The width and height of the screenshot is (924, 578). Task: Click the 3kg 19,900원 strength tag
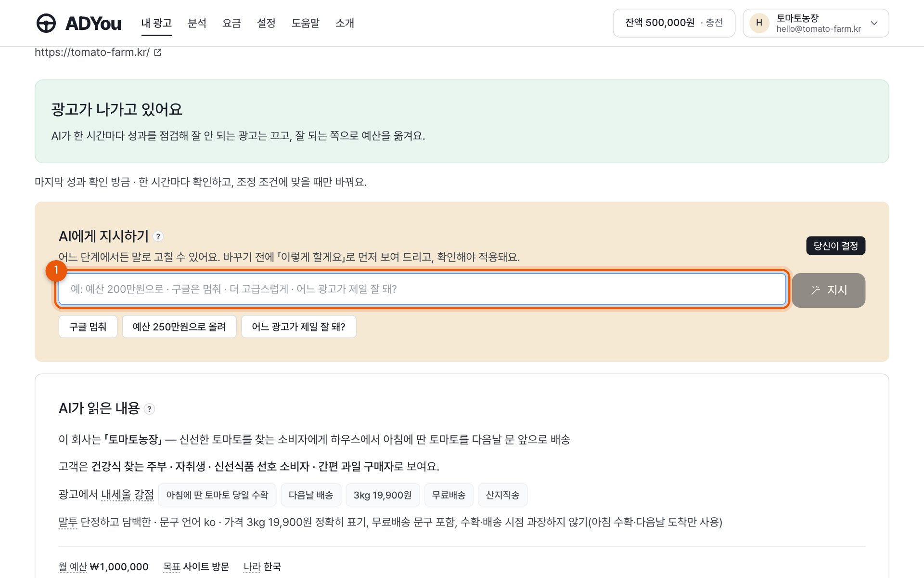383,495
